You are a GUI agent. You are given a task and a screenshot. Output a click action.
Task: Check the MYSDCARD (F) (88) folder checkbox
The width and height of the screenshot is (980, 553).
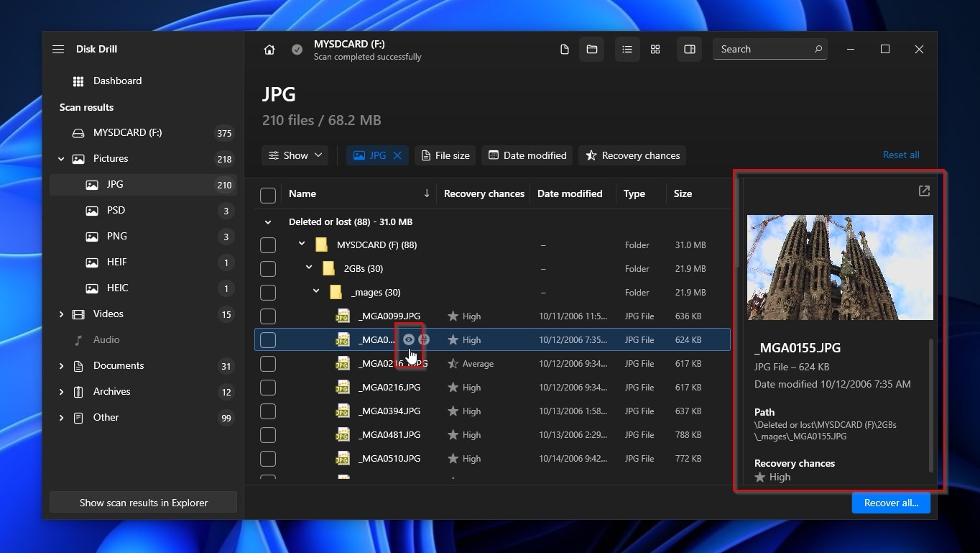click(x=268, y=245)
